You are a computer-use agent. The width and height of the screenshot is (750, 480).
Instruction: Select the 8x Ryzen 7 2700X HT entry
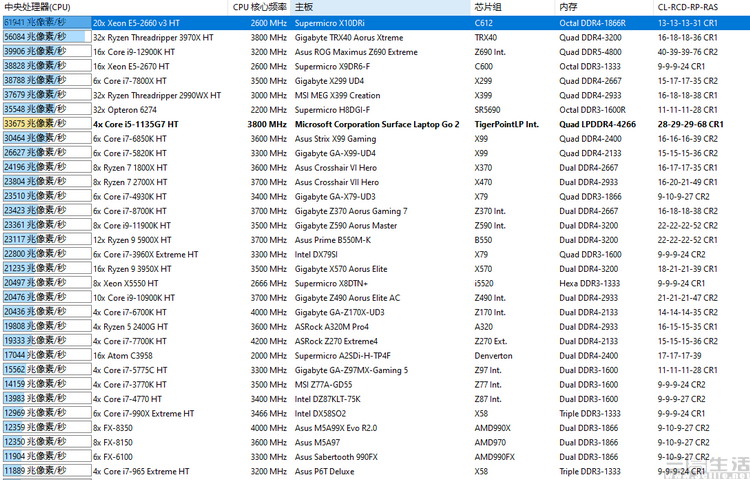[130, 182]
